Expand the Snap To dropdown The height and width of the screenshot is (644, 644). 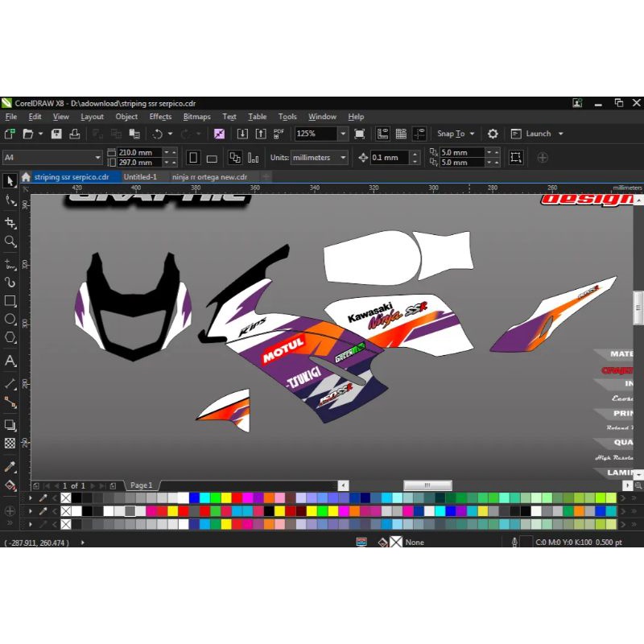pos(472,134)
